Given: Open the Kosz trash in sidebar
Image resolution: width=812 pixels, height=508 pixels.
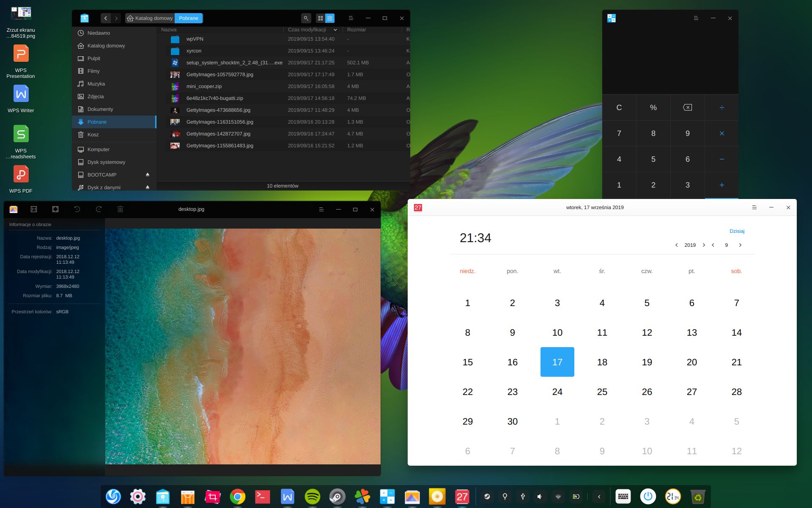Looking at the screenshot, I should [93, 134].
